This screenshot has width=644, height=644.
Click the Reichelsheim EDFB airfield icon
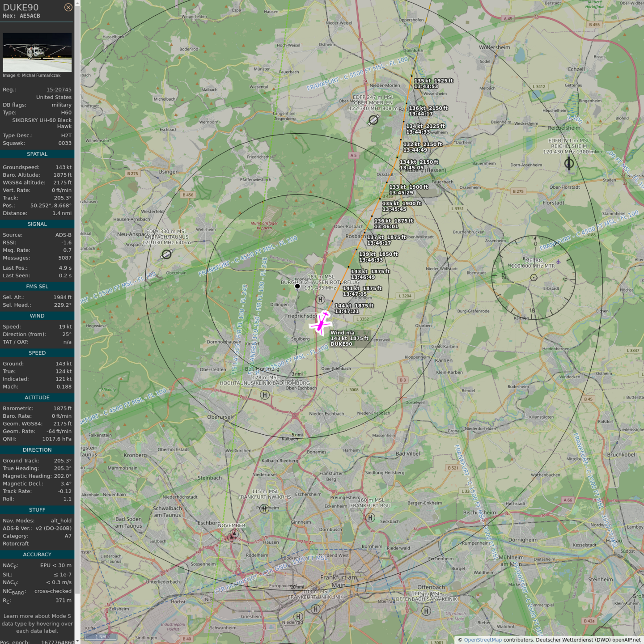pos(569,164)
